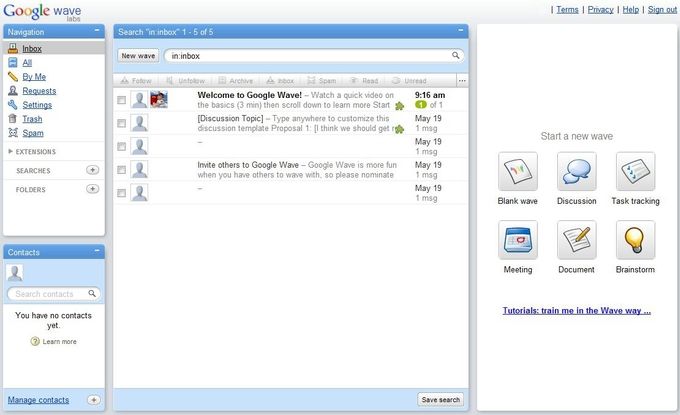Screen dimensions: 680x415
Task: Click the Google Wave labs logo
Action: click(x=42, y=12)
